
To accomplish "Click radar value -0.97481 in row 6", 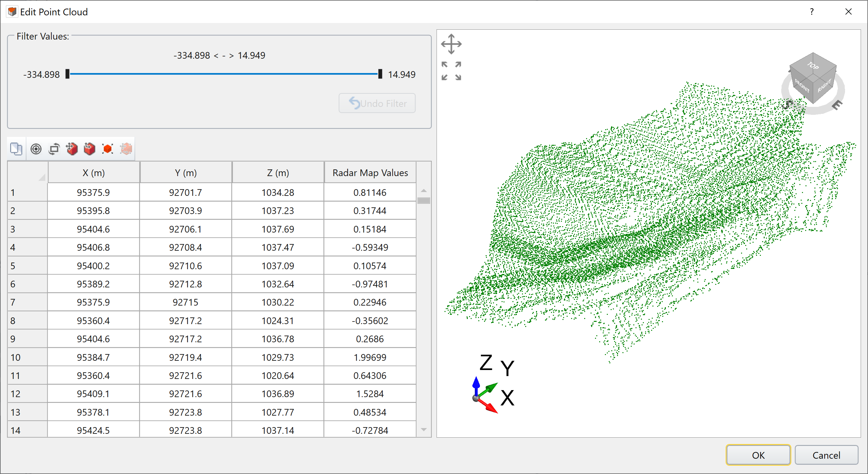I will (x=370, y=284).
